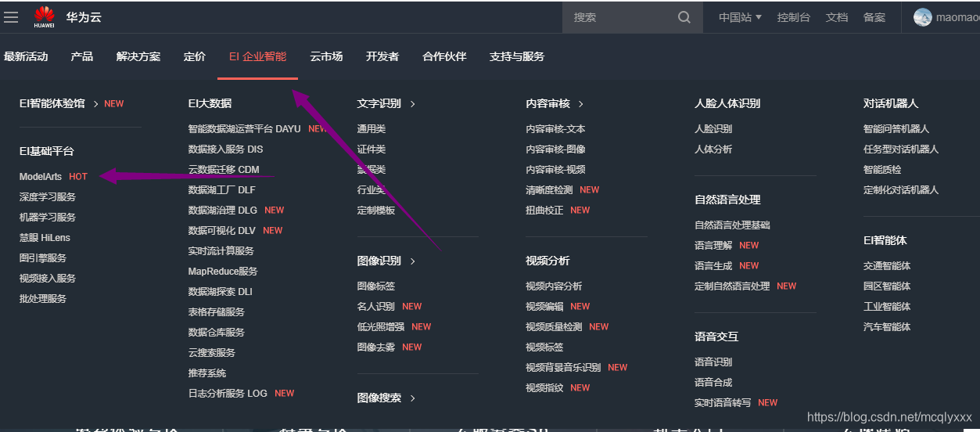Select the 云市场 menu
980x432 pixels.
[326, 56]
